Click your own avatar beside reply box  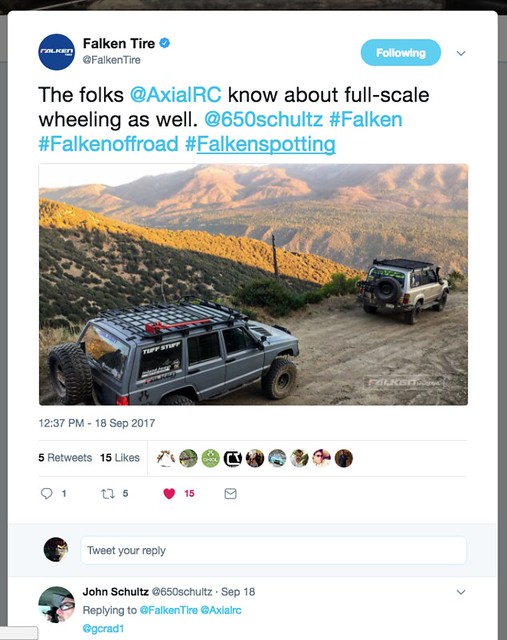coord(56,549)
